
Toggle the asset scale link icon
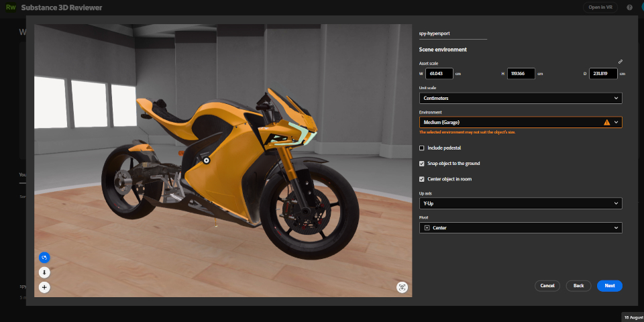click(620, 62)
